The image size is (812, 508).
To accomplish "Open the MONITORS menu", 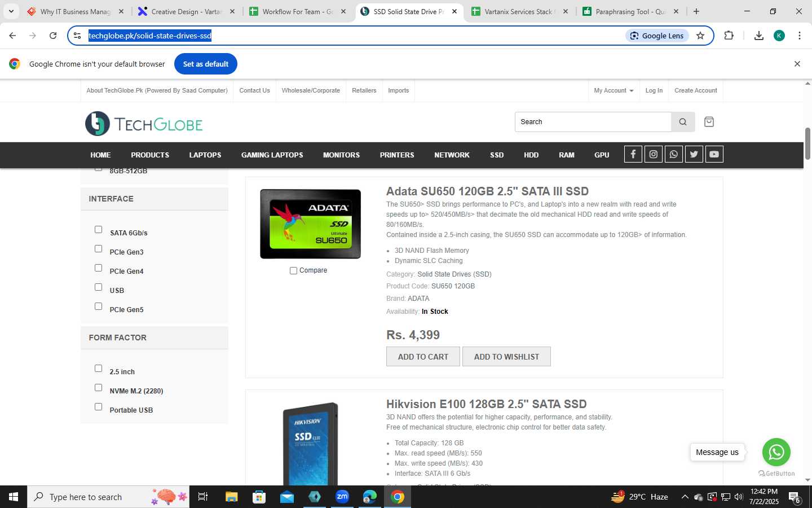I will pos(341,155).
